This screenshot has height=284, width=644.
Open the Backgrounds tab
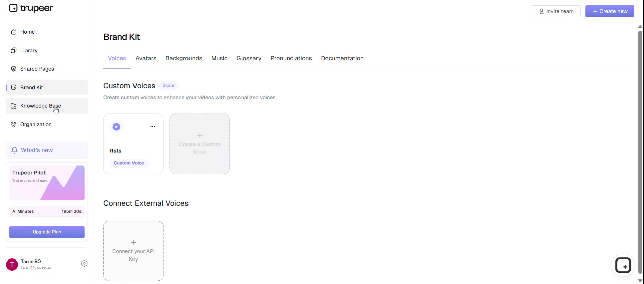tap(184, 58)
